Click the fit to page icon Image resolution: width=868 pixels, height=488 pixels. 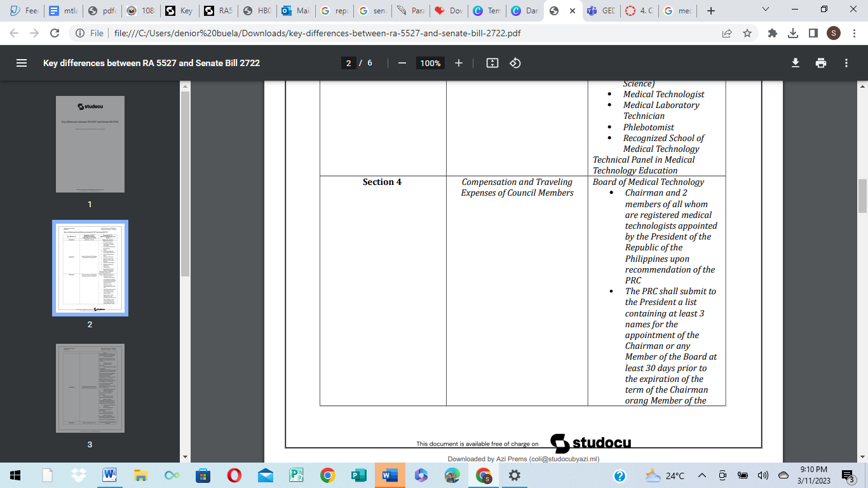[x=492, y=63]
